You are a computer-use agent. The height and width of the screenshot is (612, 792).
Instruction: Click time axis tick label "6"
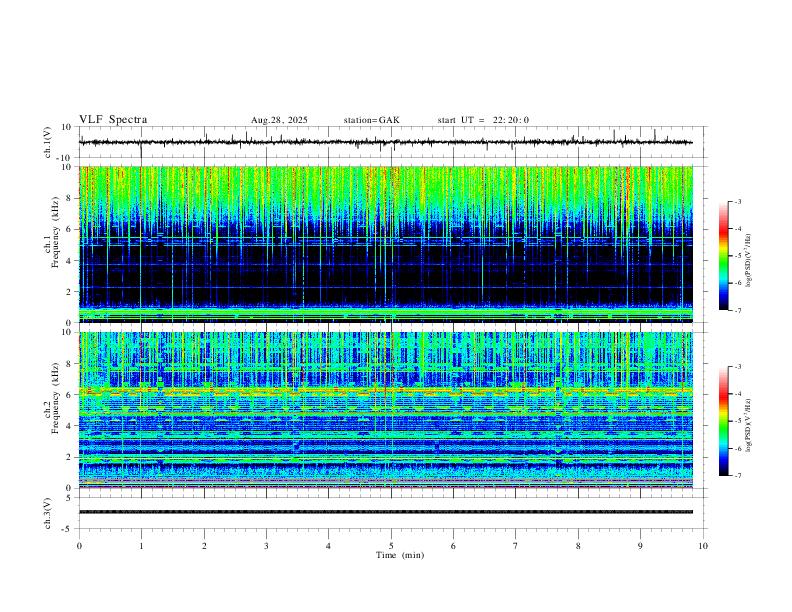pyautogui.click(x=454, y=546)
